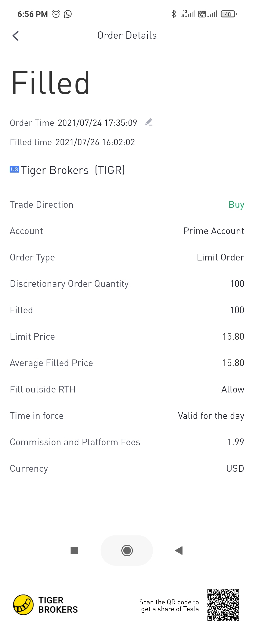Tap the edit pencil beside Order Time
Image resolution: width=254 pixels, height=644 pixels.
pyautogui.click(x=149, y=122)
